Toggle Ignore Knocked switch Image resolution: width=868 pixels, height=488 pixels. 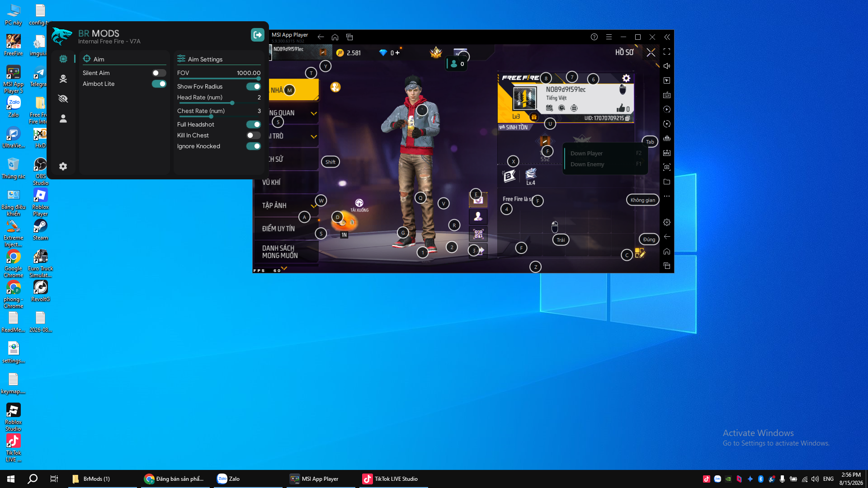coord(254,146)
